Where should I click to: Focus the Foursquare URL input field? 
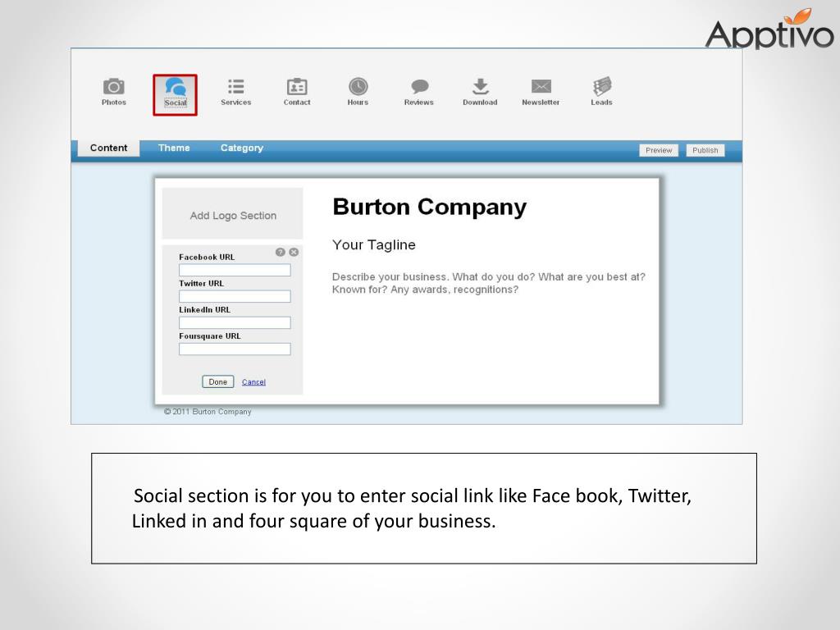click(x=235, y=349)
